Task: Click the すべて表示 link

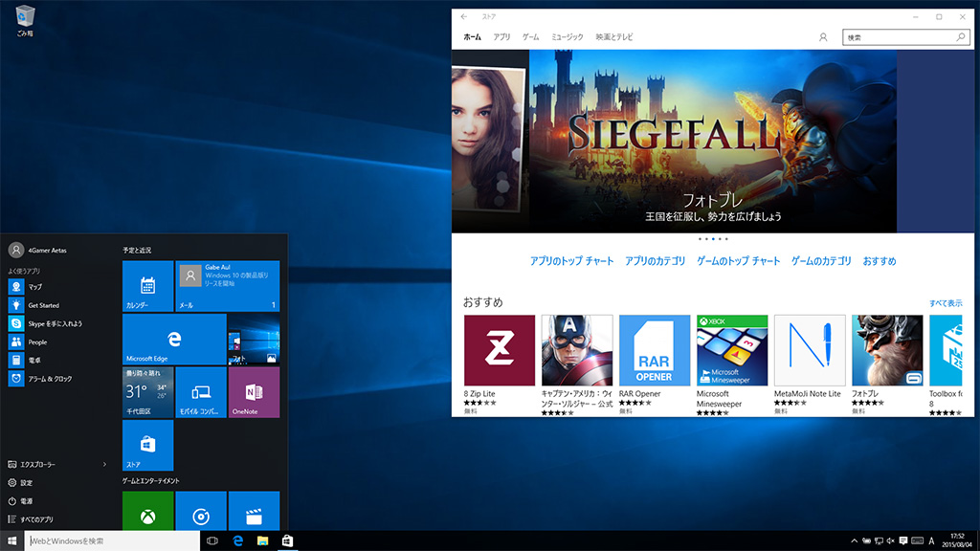Action: click(x=946, y=303)
